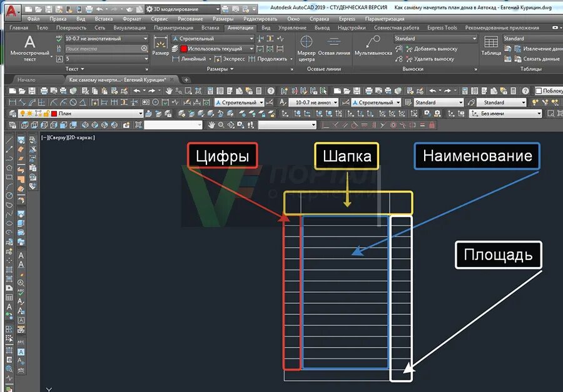Viewport: 563px width, 392px height.
Task: Click the Orbit icon in navigation toolbar
Action: pos(231,125)
